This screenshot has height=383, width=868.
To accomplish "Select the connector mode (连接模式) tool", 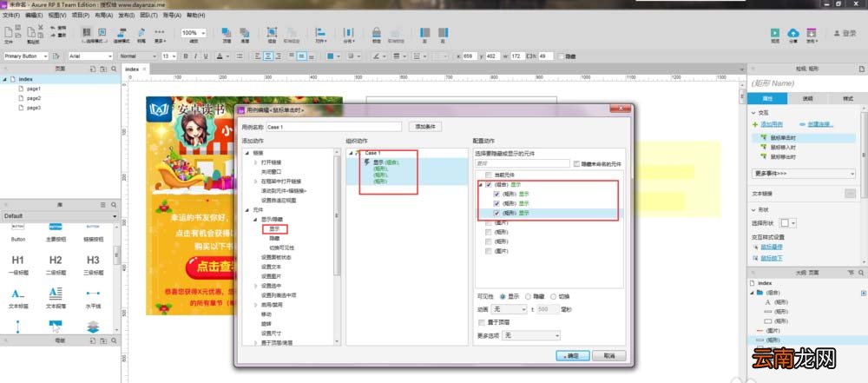I will point(122,34).
